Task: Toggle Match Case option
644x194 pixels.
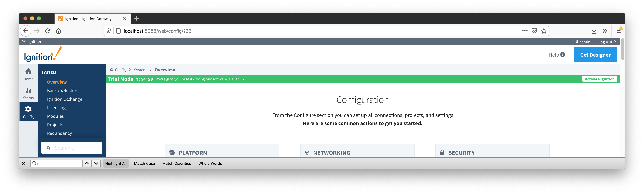Action: point(144,163)
